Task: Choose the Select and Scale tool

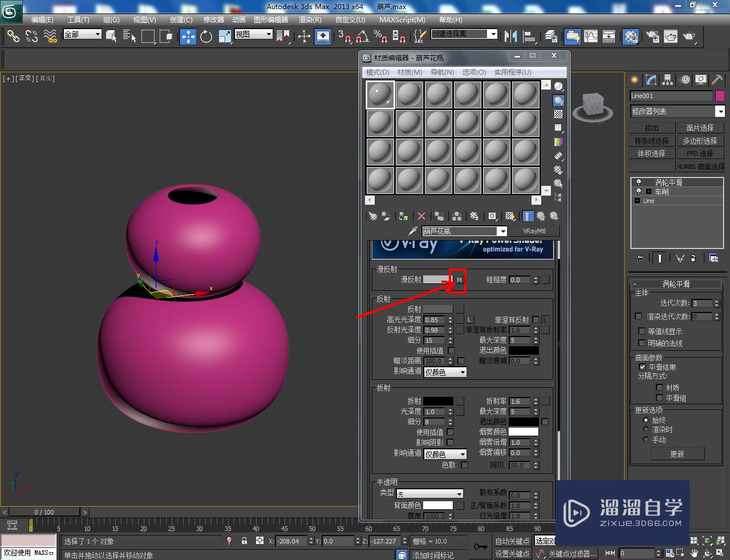Action: [224, 36]
